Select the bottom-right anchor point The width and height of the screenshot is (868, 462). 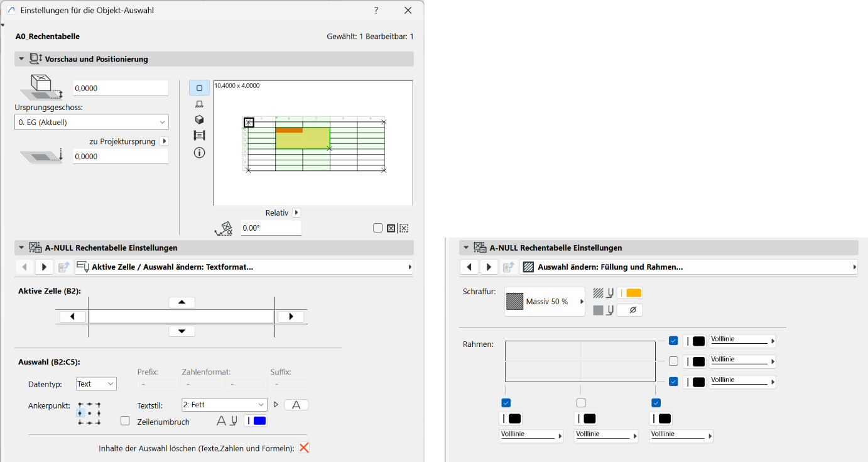coord(99,422)
